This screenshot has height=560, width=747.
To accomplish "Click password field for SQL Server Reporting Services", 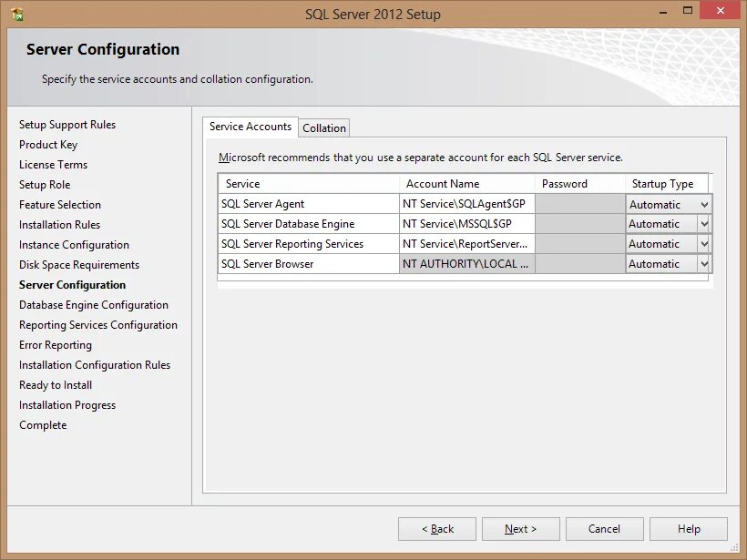I will 580,244.
